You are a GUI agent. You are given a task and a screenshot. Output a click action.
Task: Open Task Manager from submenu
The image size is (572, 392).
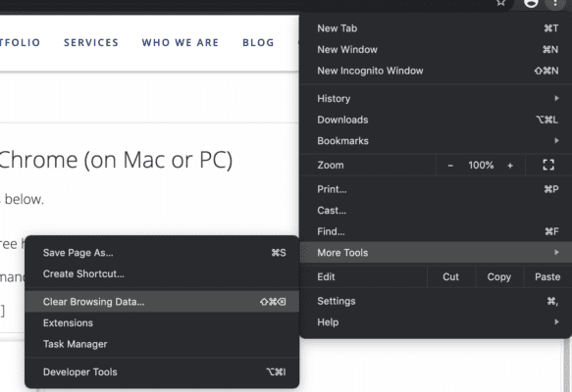pos(162,344)
